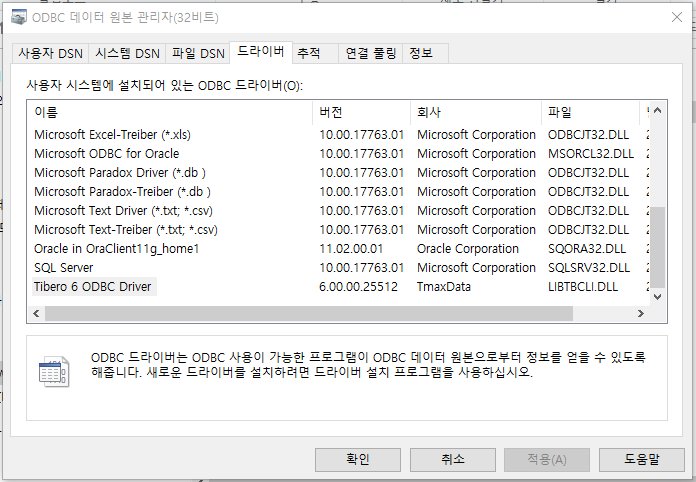Go to the 추적 tab
Screen dimensions: 696x482
(309, 54)
